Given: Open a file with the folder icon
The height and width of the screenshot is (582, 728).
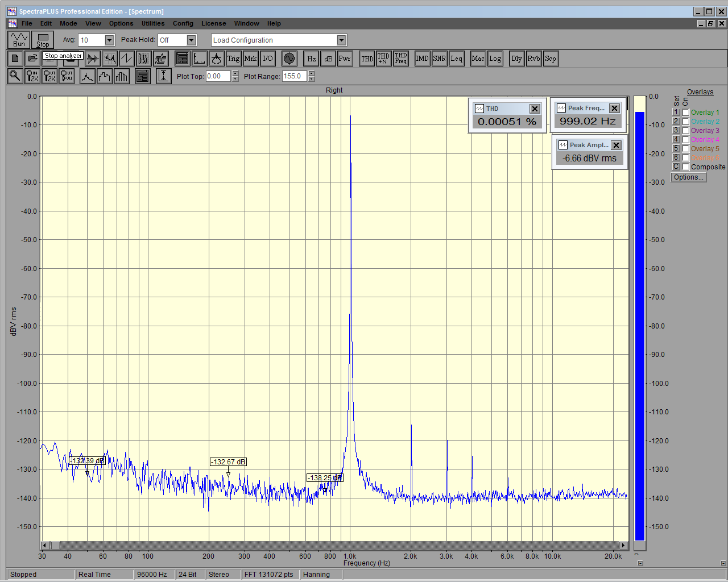Looking at the screenshot, I should point(32,58).
